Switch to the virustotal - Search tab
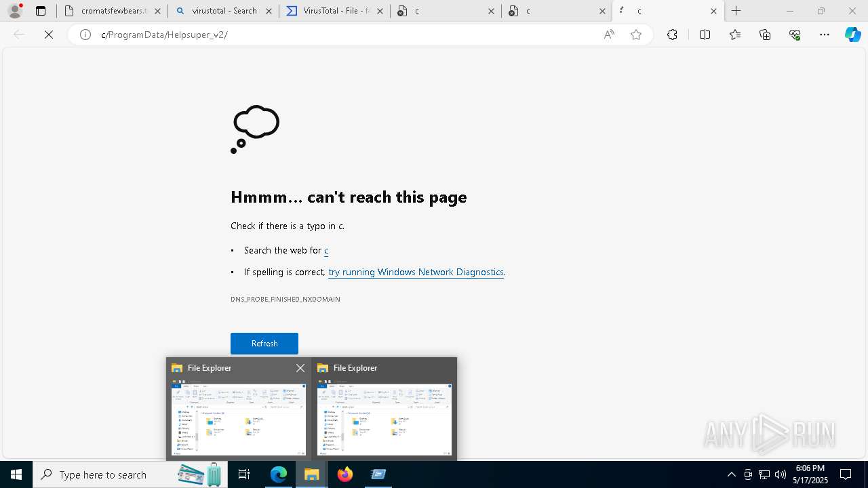This screenshot has height=488, width=868. [224, 11]
